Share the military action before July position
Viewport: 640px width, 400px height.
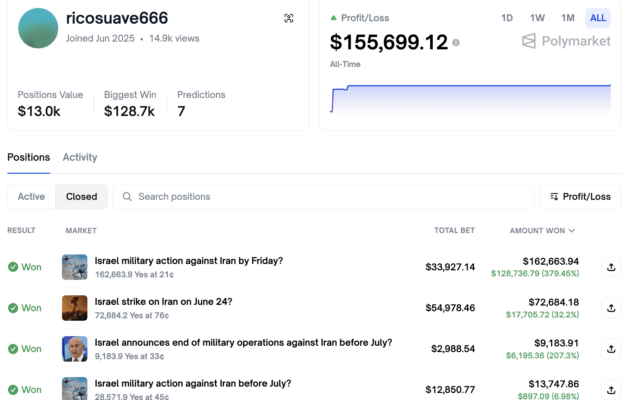coord(611,389)
